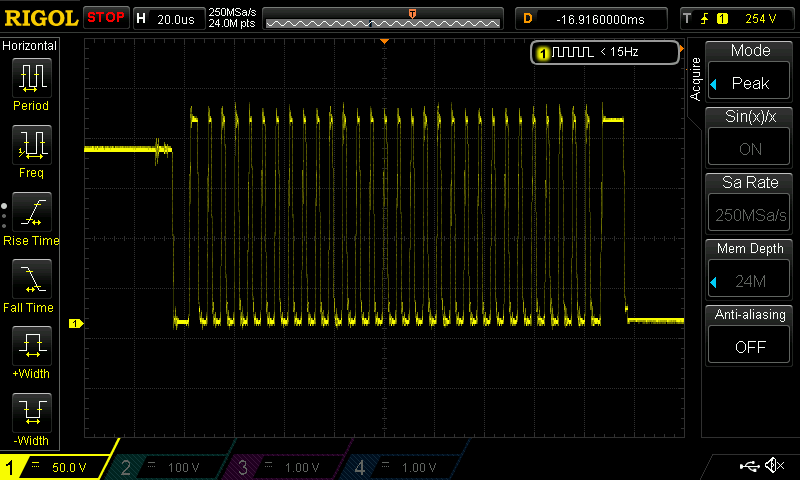The height and width of the screenshot is (480, 800).
Task: Select the +Width measurement icon
Action: tap(31, 347)
